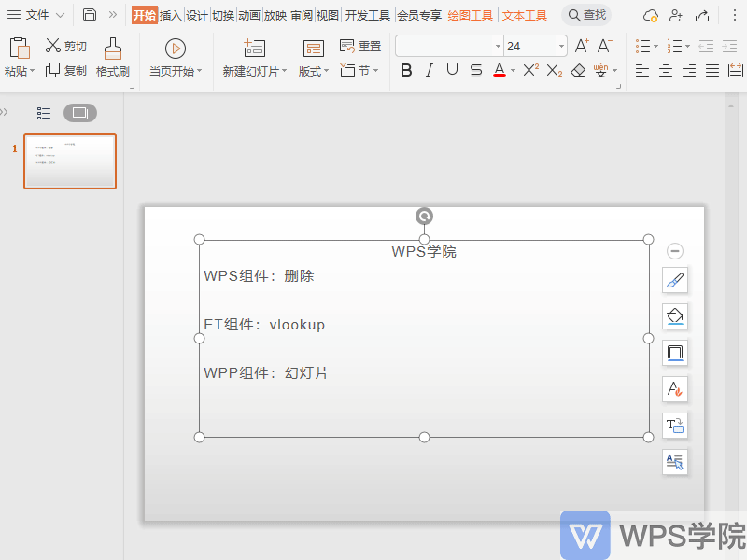
Task: Click the share/export arrow icon
Action: [702, 16]
